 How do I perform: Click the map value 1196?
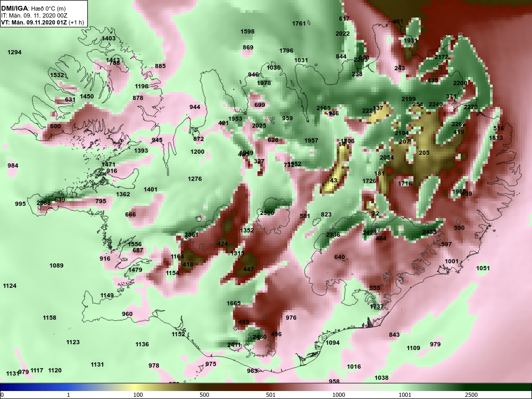click(142, 86)
